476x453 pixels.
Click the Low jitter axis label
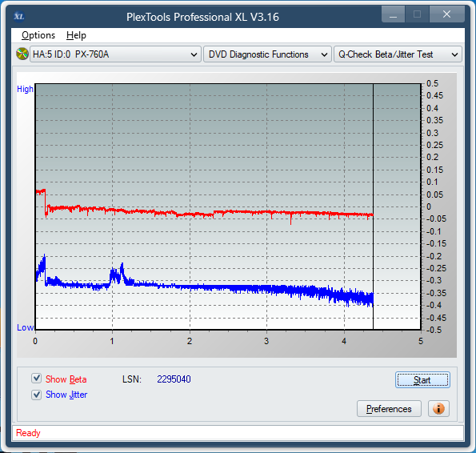pos(25,327)
